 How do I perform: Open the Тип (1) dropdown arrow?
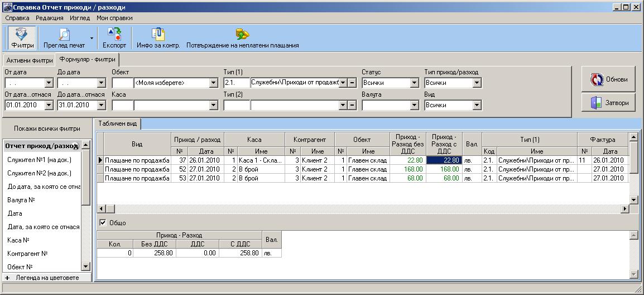point(343,83)
